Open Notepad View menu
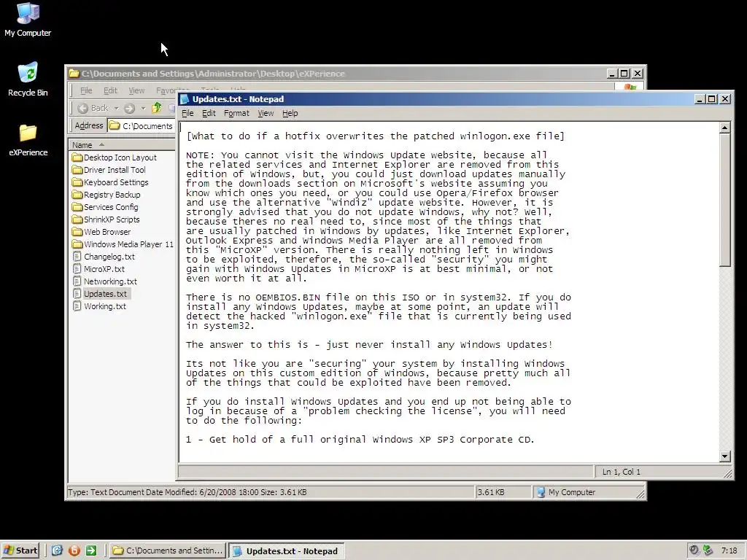747x560 pixels. pyautogui.click(x=266, y=113)
